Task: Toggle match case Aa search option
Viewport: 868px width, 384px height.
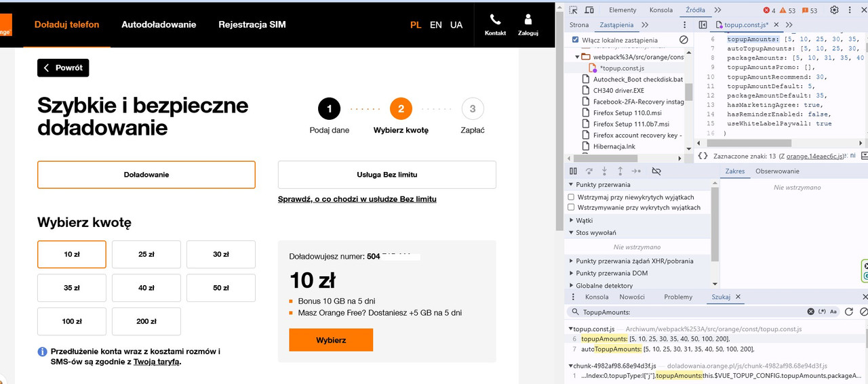Action: pyautogui.click(x=833, y=312)
